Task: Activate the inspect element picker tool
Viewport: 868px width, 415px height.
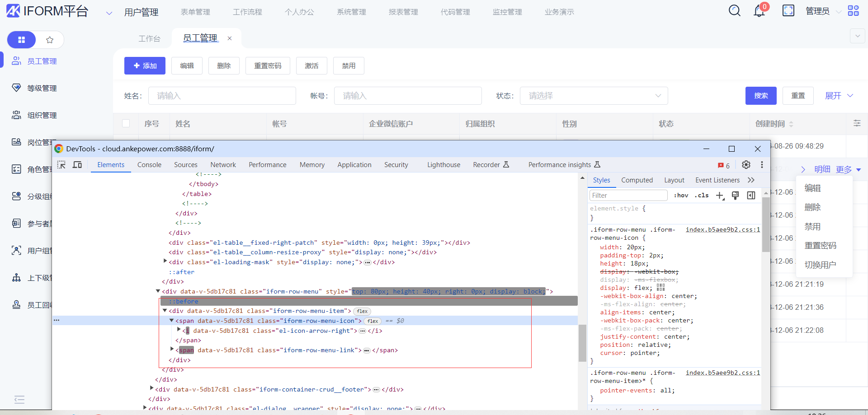Action: pyautogui.click(x=61, y=165)
